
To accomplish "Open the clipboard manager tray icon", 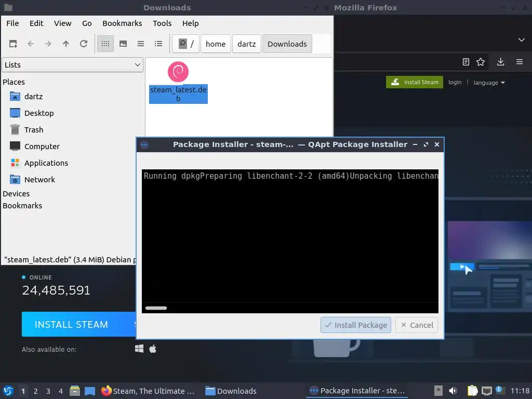I will pyautogui.click(x=472, y=391).
